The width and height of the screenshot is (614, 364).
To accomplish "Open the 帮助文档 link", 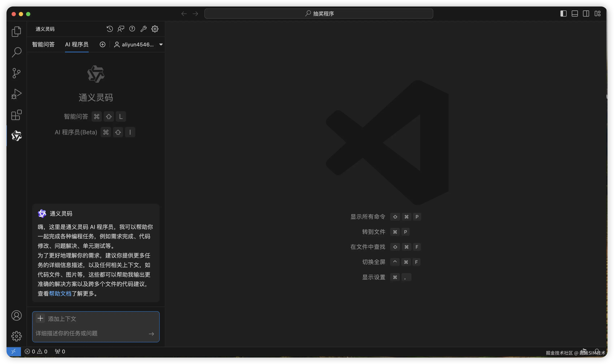I will tap(60, 294).
